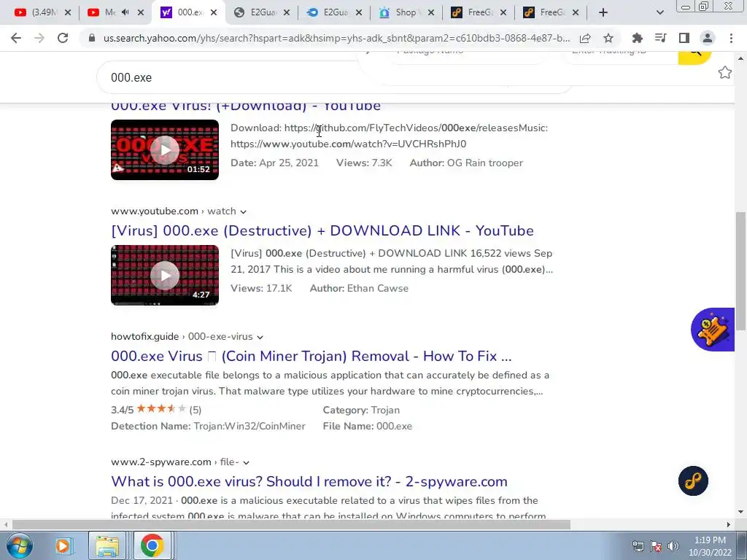The height and width of the screenshot is (560, 747).
Task: Toggle the browser side panel icon
Action: 684,38
